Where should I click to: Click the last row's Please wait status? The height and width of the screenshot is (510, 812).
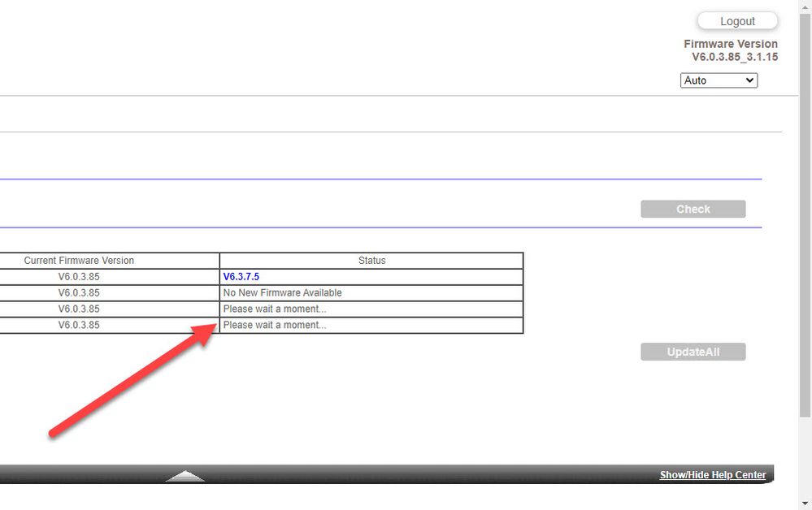tap(274, 325)
